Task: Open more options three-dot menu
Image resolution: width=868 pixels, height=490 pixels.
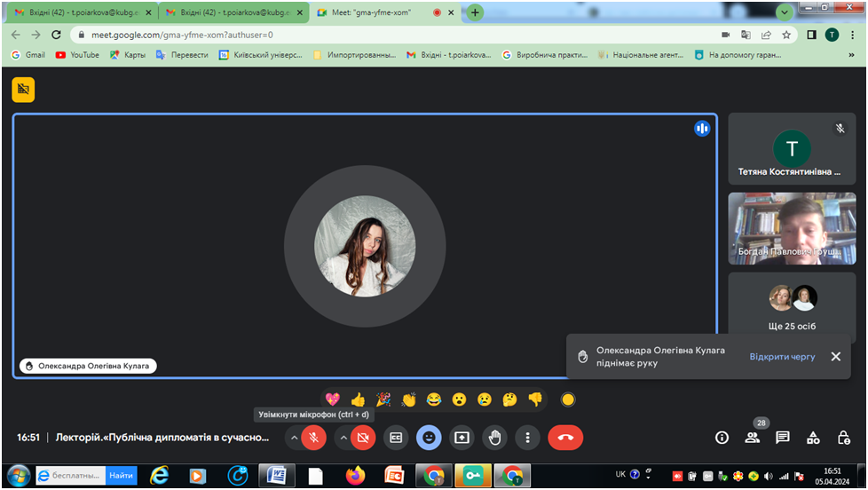Action: click(528, 437)
